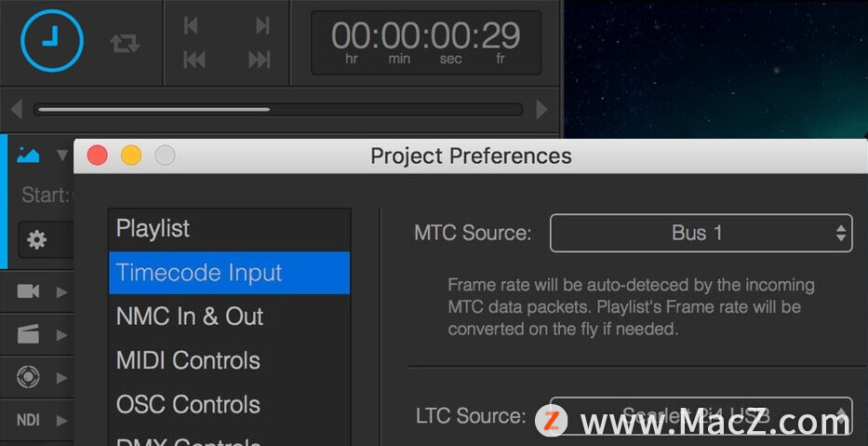The width and height of the screenshot is (868, 446).
Task: Click the image layer mountain icon
Action: (28, 155)
